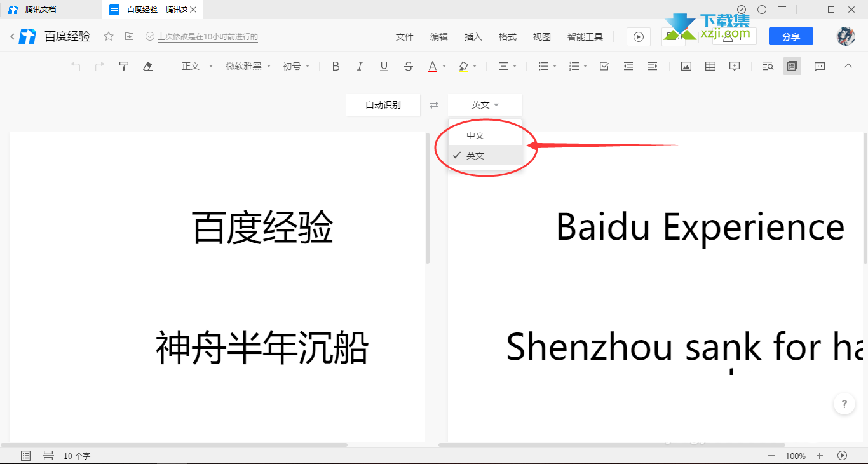The width and height of the screenshot is (868, 464).
Task: Click the insert image icon
Action: point(686,66)
